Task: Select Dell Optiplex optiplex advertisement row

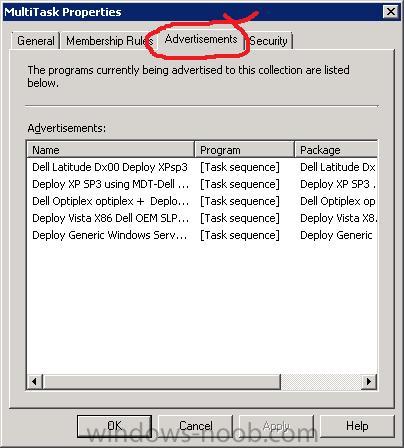Action: pos(202,201)
